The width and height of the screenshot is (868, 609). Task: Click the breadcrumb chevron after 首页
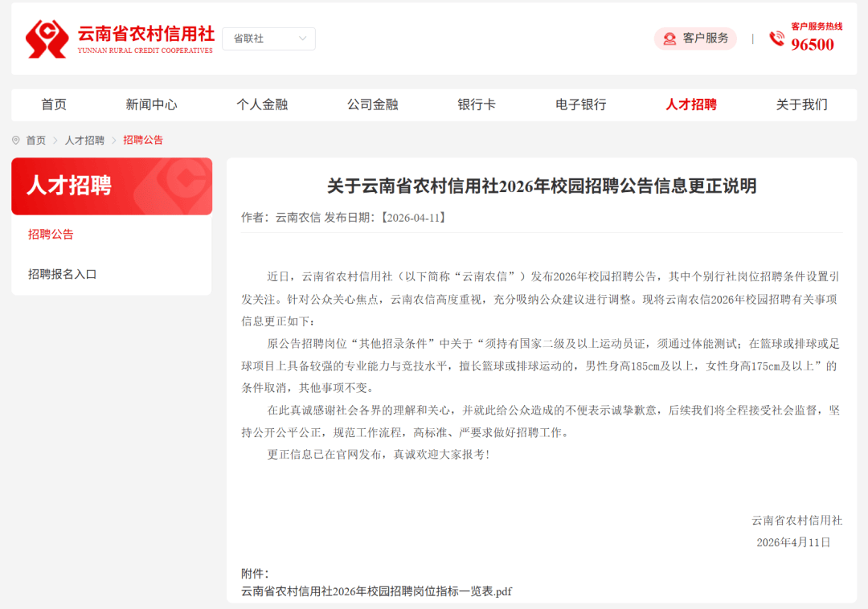(55, 140)
